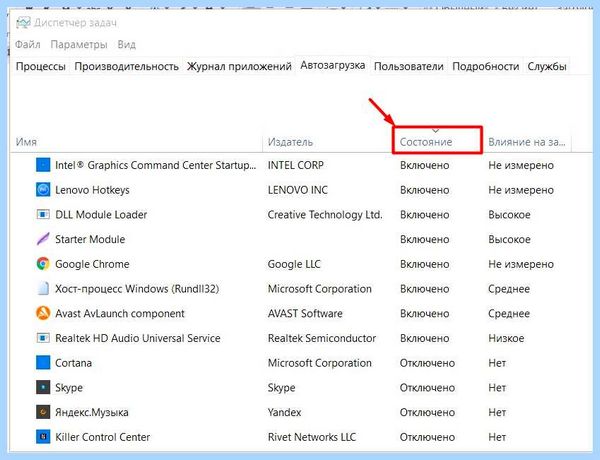Switch to the Процессы tab
600x460 pixels.
[41, 66]
